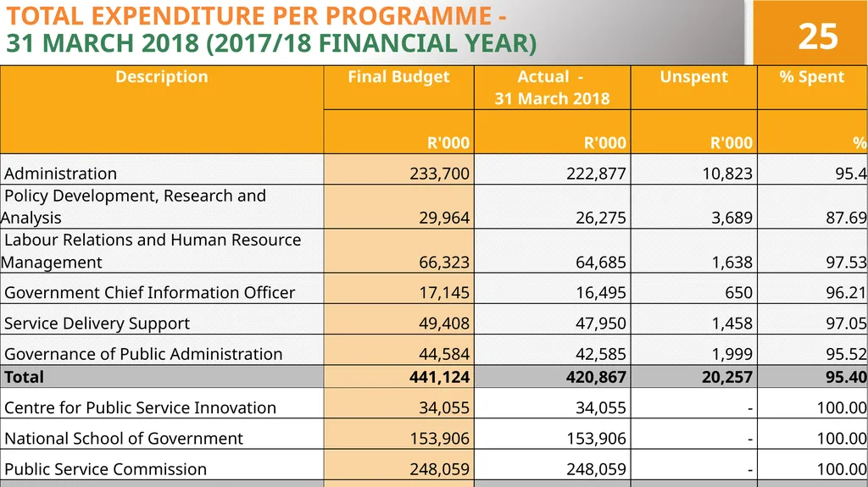Click actual value 16,495
The image size is (868, 487).
(601, 293)
